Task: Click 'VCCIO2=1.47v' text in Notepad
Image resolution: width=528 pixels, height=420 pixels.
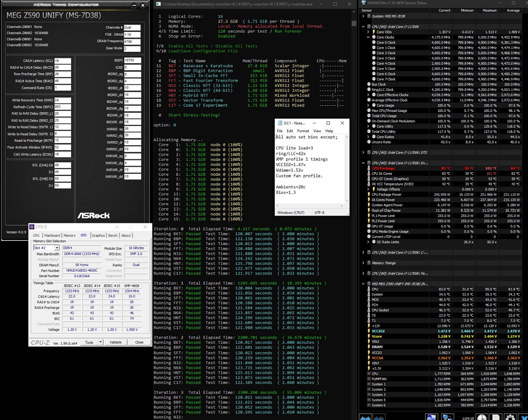Action: (291, 165)
